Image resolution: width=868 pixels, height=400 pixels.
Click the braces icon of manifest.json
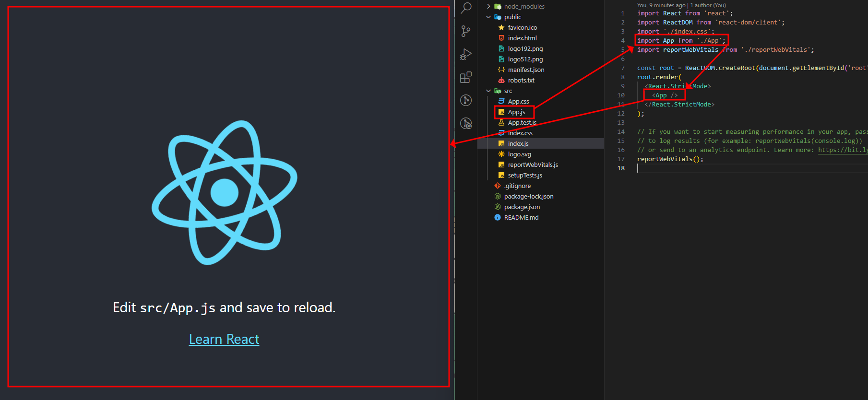point(501,70)
